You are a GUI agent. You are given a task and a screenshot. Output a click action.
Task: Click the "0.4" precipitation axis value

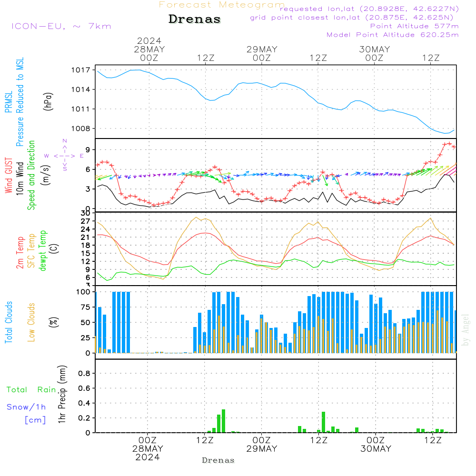tap(84, 403)
